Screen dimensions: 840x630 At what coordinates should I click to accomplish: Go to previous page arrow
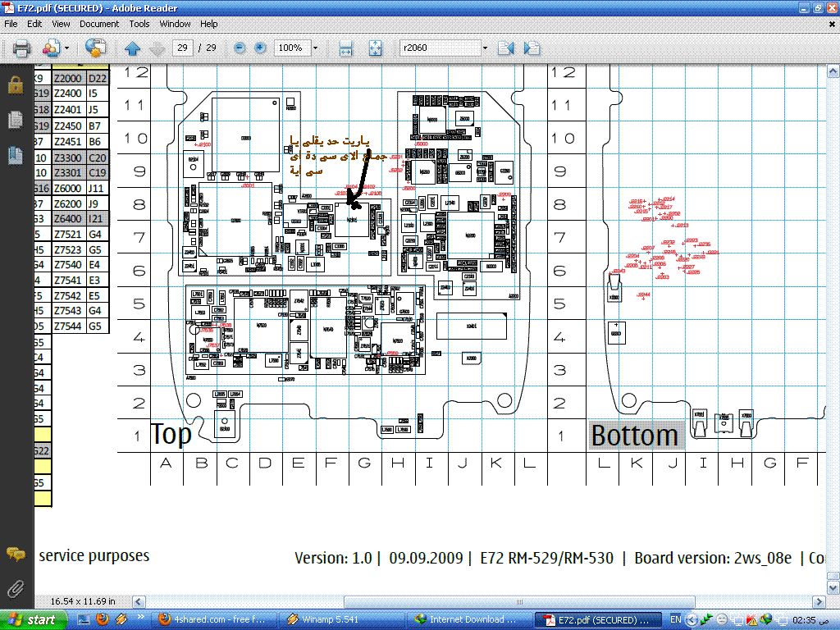pos(132,48)
